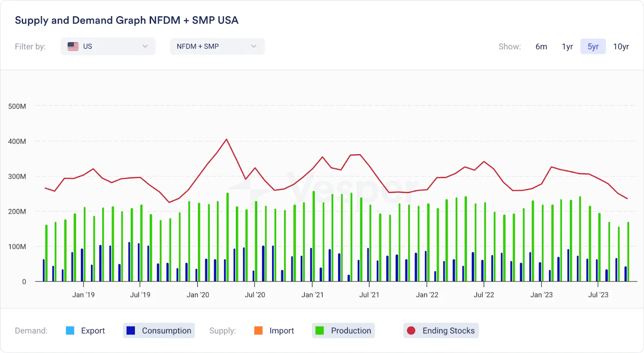Viewport: 644px width, 353px height.
Task: Select the 5yr time range
Action: click(x=593, y=47)
